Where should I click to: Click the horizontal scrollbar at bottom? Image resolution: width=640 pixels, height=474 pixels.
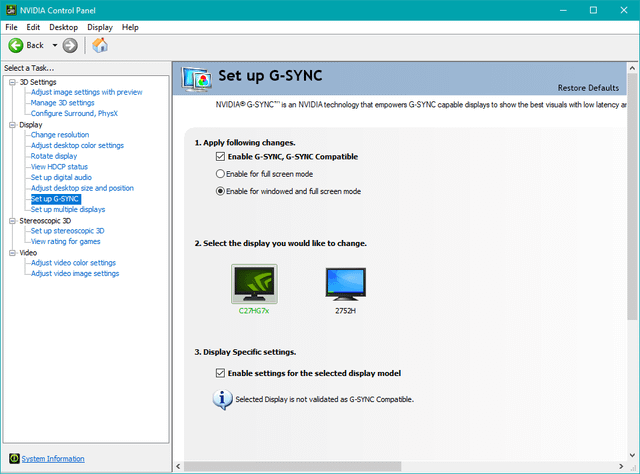[x=400, y=467]
